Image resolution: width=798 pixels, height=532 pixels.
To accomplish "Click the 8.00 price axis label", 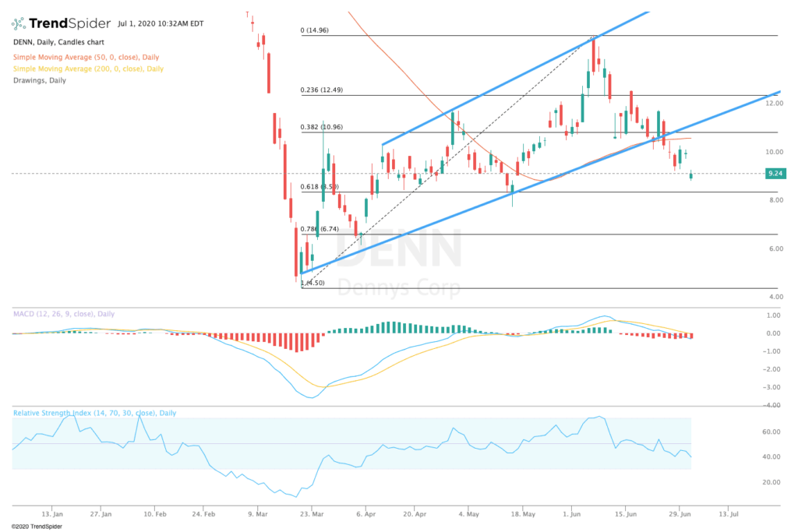I will point(776,200).
